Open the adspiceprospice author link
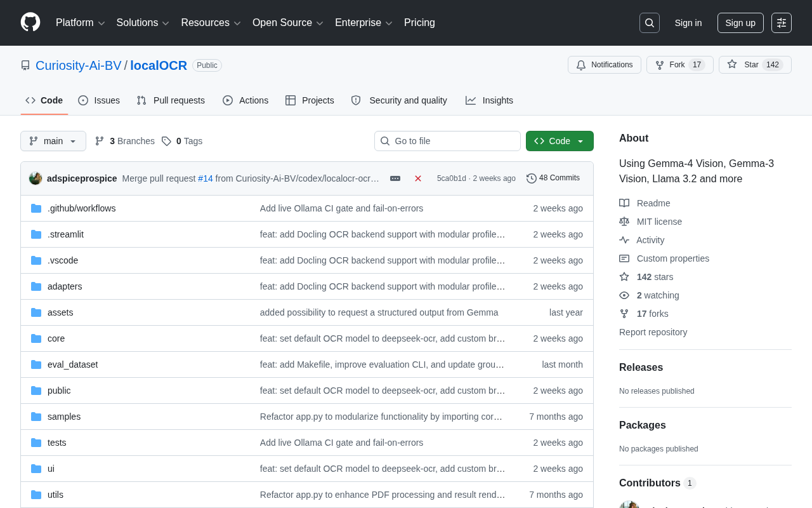812x508 pixels. (82, 178)
